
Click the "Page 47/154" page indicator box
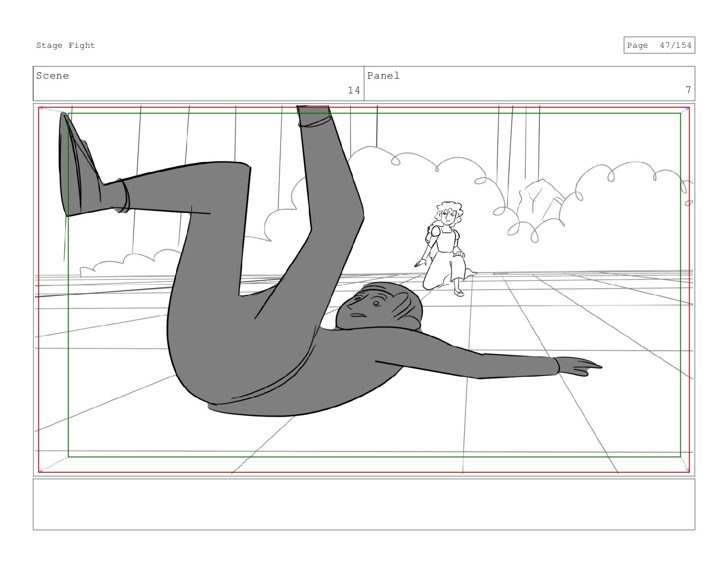pyautogui.click(x=659, y=45)
